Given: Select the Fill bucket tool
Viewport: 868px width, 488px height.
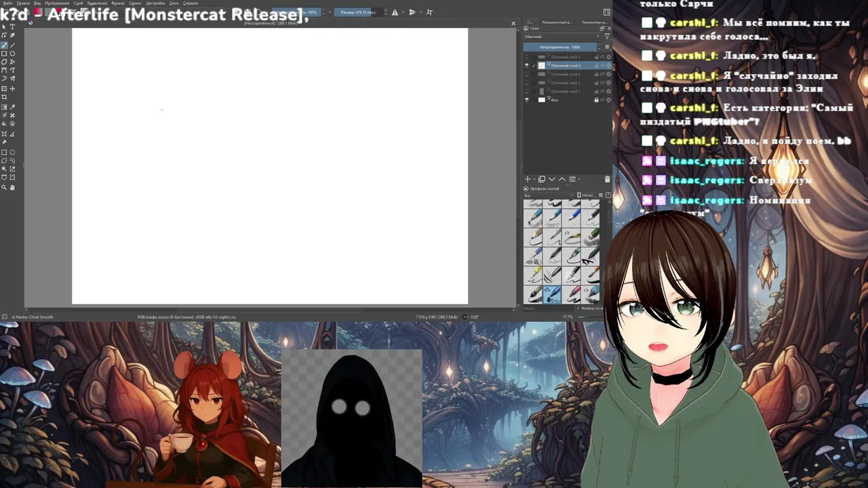Looking at the screenshot, I should point(4,124).
